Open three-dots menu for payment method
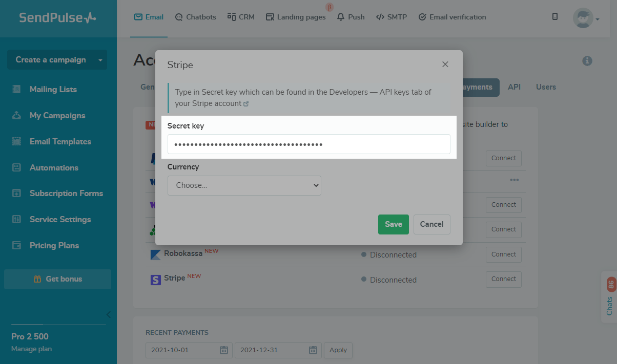 tap(514, 180)
